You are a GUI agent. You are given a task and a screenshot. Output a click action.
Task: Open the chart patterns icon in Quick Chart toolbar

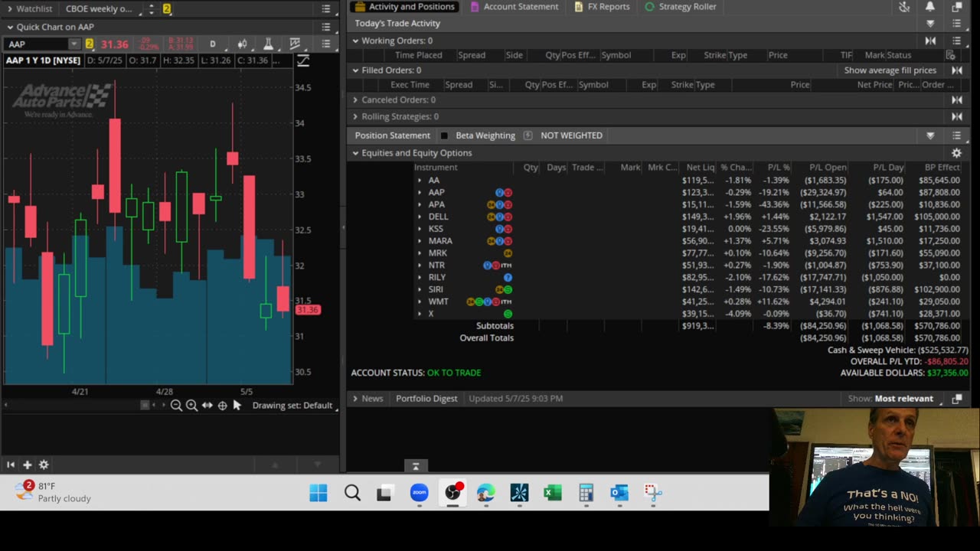coord(295,44)
